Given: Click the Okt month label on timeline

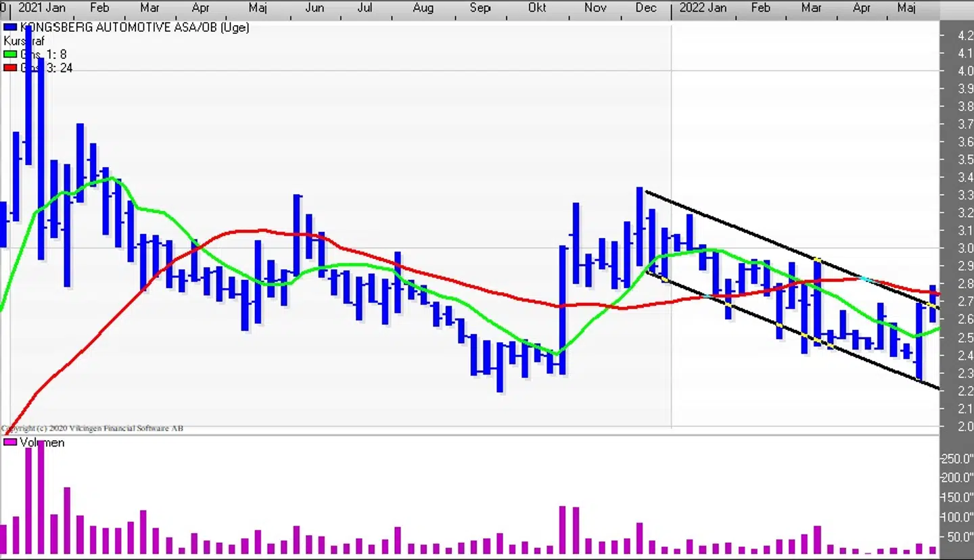Looking at the screenshot, I should pos(537,8).
